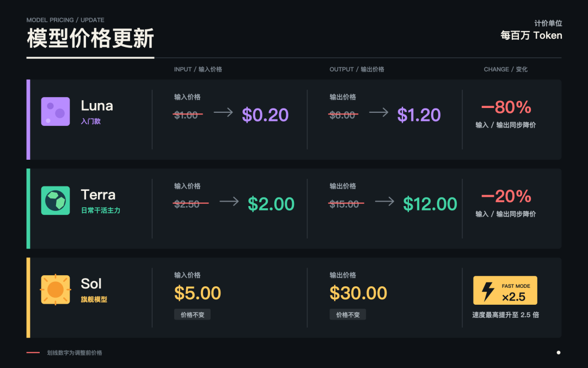
Task: Click the red −20% change for Terra
Action: (x=506, y=196)
